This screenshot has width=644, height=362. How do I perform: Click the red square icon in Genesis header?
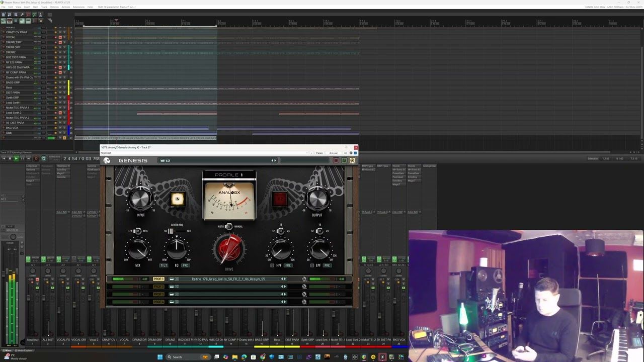[336, 160]
